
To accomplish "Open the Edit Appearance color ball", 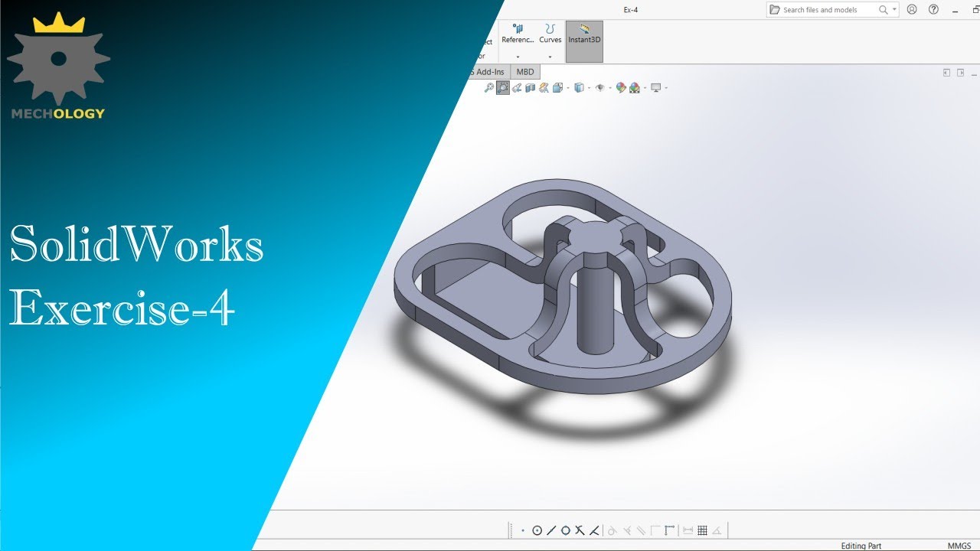I will pyautogui.click(x=621, y=87).
